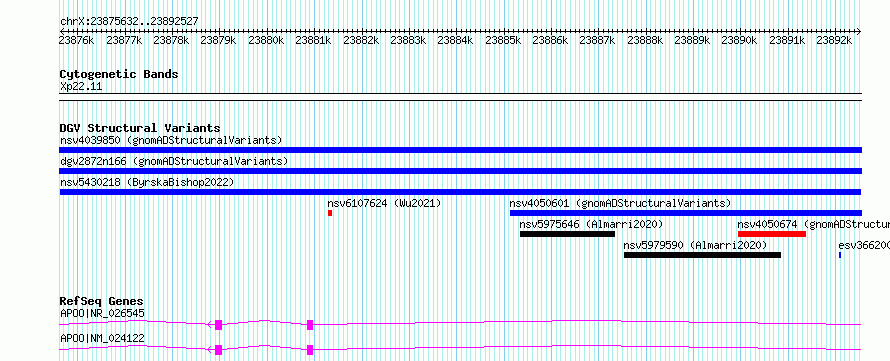This screenshot has width=890, height=361.
Task: Click the Xp22.11 cytogenetic band line
Action: [460, 96]
